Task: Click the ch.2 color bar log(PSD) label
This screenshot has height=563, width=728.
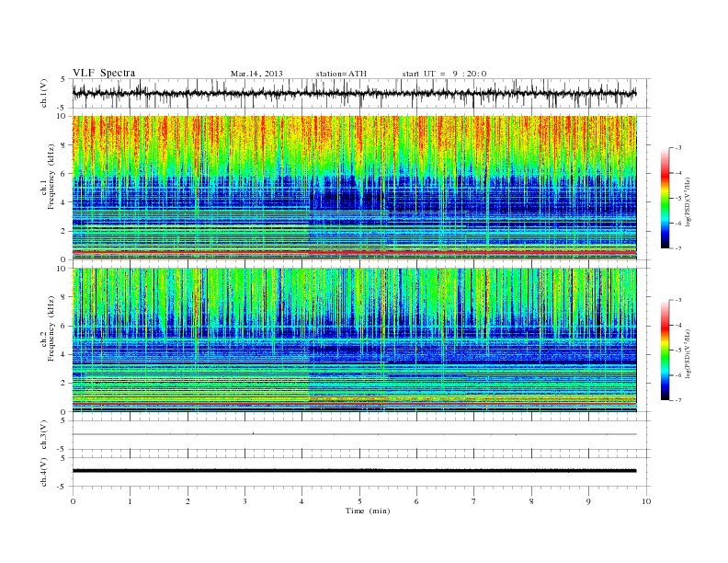Action: [x=688, y=353]
